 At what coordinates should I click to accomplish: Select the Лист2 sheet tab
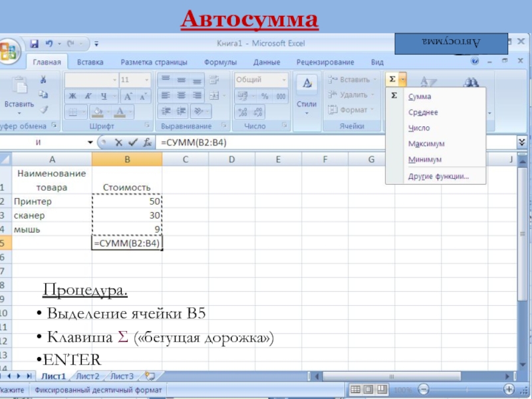[88, 376]
